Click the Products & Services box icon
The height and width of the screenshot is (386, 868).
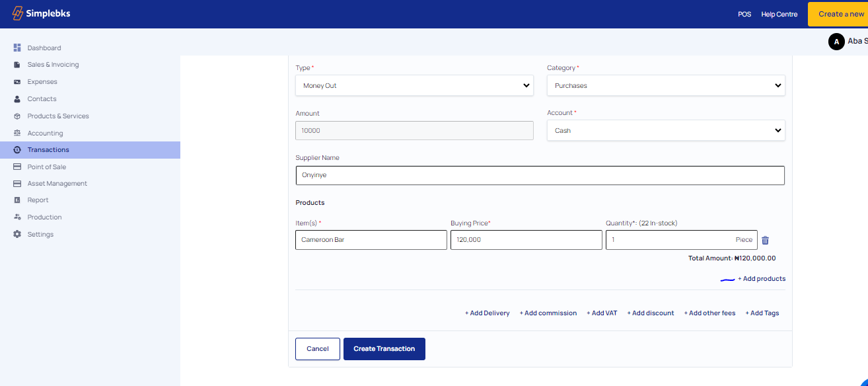(17, 116)
